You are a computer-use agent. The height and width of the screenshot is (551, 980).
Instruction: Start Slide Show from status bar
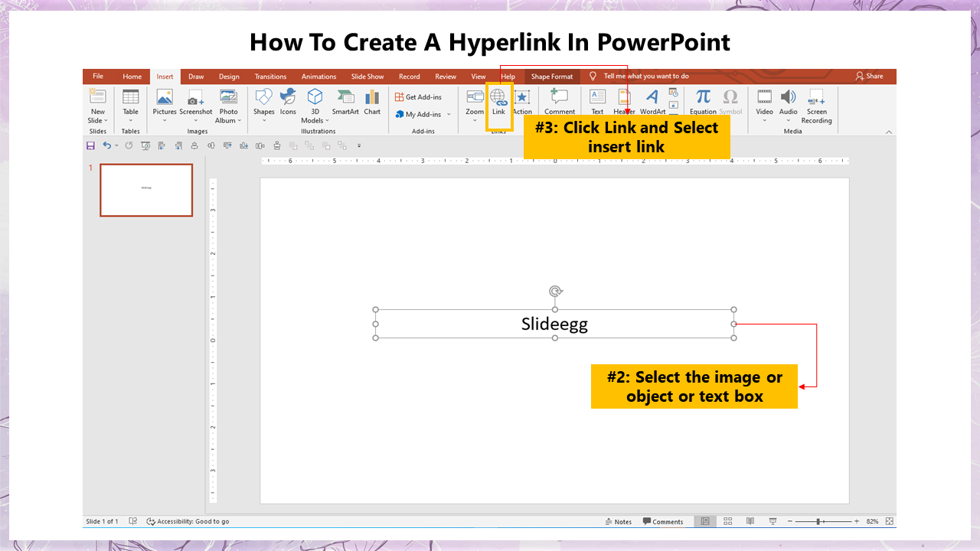click(x=774, y=522)
